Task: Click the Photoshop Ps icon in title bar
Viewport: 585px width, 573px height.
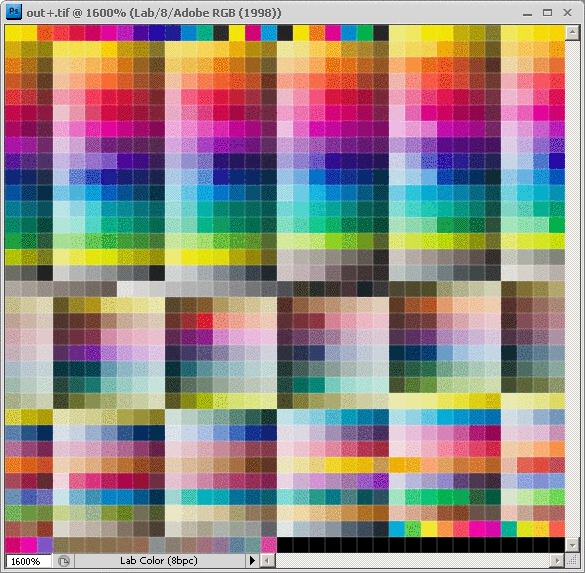Action: (x=14, y=12)
